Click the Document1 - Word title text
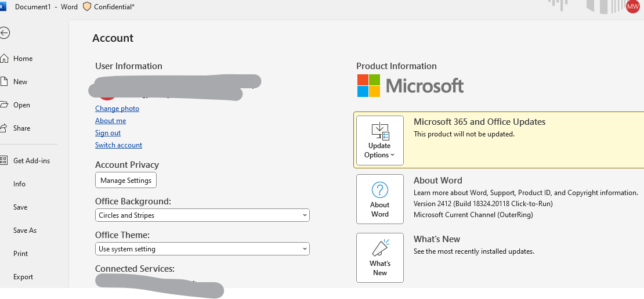Screen dimensions: 644x299 (x=46, y=6)
